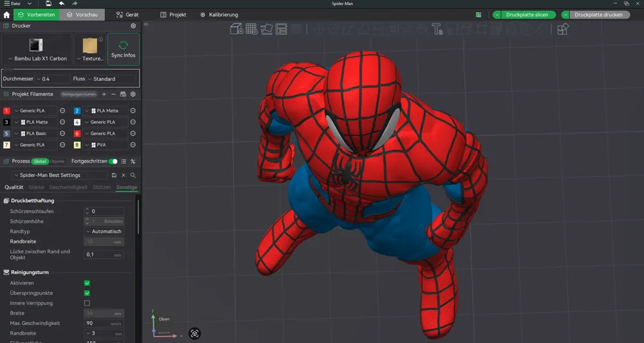
Task: Click the Druckplatte drucken button
Action: [598, 15]
